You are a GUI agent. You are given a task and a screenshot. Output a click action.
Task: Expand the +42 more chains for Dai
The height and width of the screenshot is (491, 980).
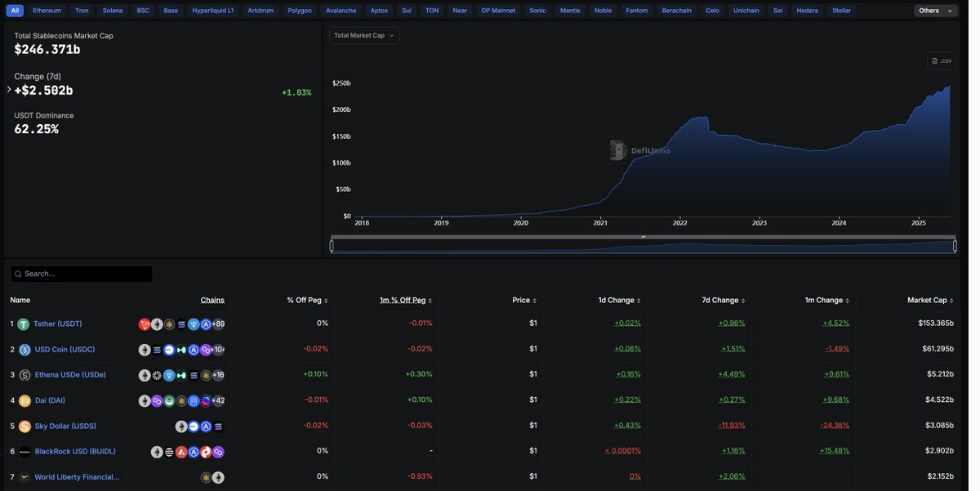pos(218,400)
